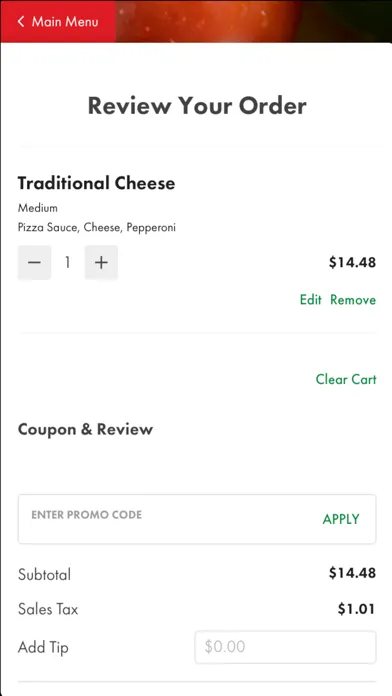Click the Sales Tax $1.01 amount

356,609
